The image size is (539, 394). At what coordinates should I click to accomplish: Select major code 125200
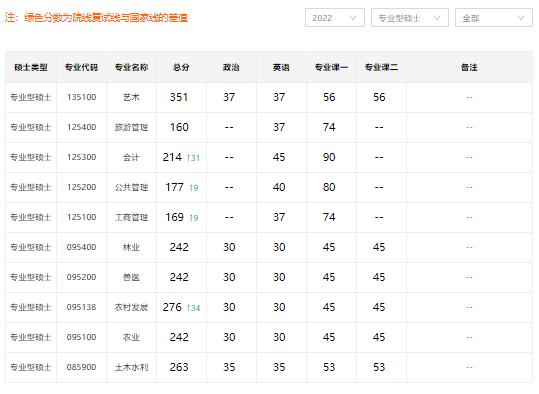(x=81, y=187)
